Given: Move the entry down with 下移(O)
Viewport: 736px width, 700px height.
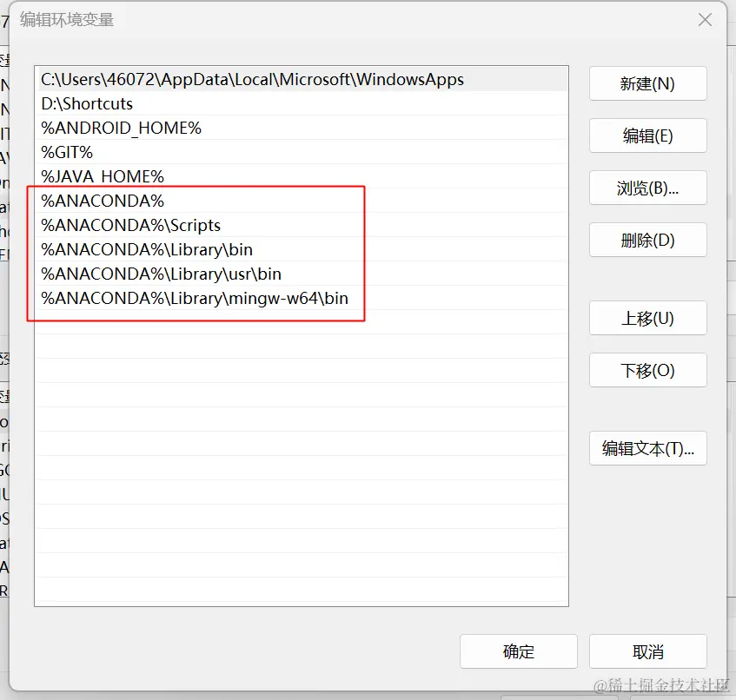Looking at the screenshot, I should pyautogui.click(x=647, y=370).
